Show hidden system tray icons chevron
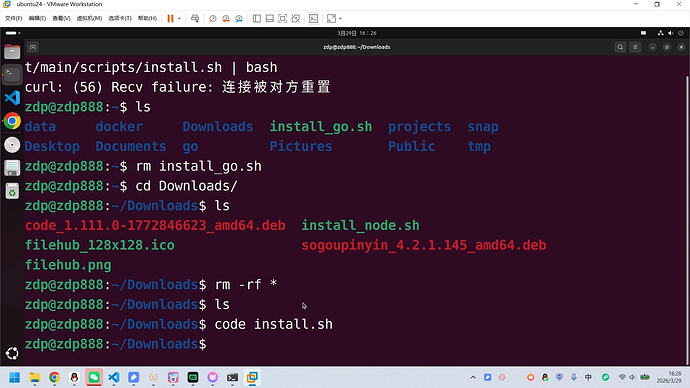Screen dimensions: 690x388 click(x=473, y=377)
